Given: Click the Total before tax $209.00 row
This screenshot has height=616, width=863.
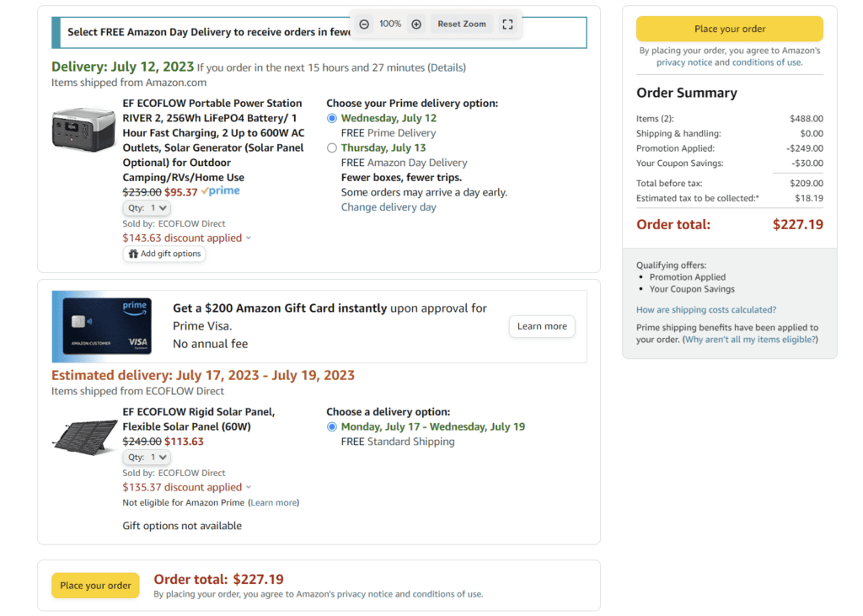Looking at the screenshot, I should pyautogui.click(x=730, y=184).
